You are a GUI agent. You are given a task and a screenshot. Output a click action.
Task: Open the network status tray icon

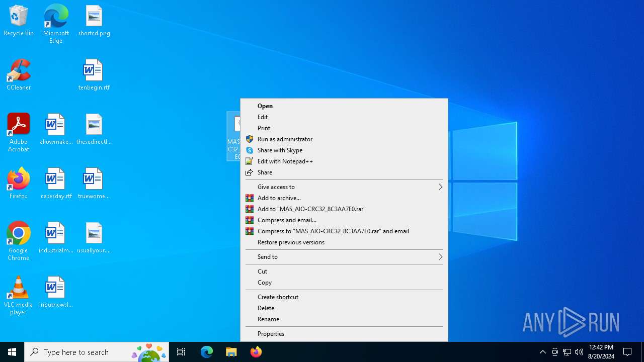coord(567,352)
